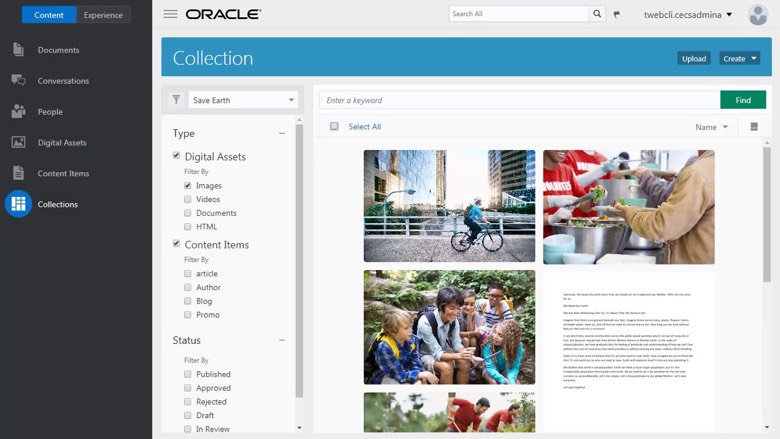
Task: Collapse the Type filter section
Action: (x=282, y=133)
